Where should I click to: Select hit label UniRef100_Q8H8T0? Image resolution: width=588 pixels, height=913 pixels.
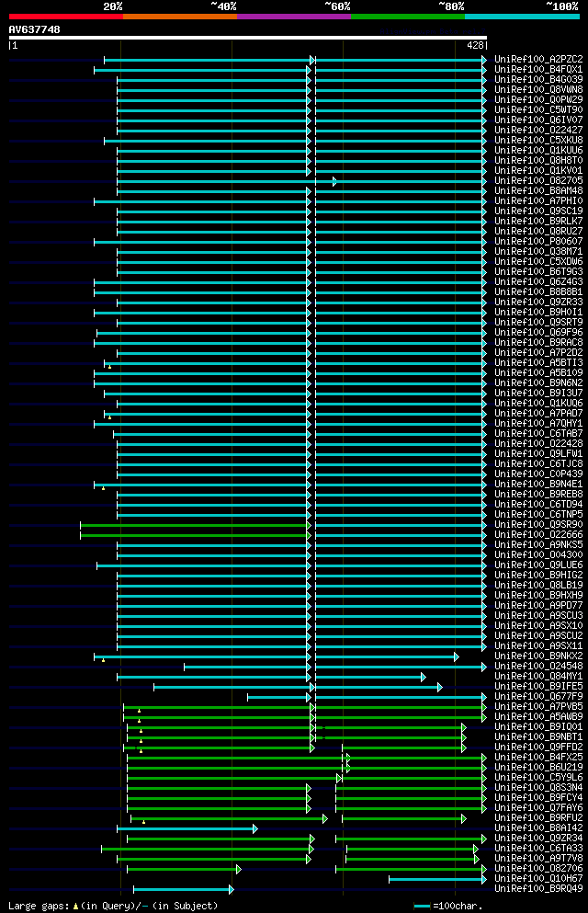[538, 161]
